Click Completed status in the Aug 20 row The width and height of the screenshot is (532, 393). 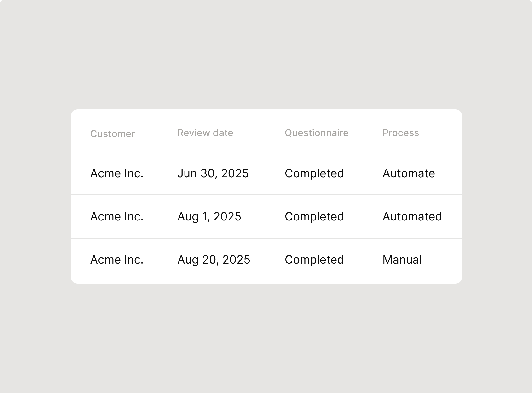point(314,260)
